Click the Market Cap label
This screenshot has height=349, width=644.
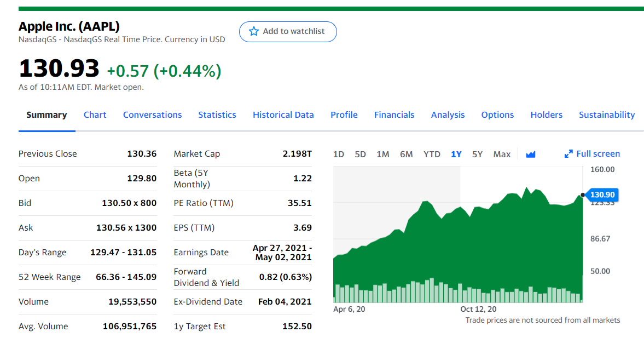[197, 154]
